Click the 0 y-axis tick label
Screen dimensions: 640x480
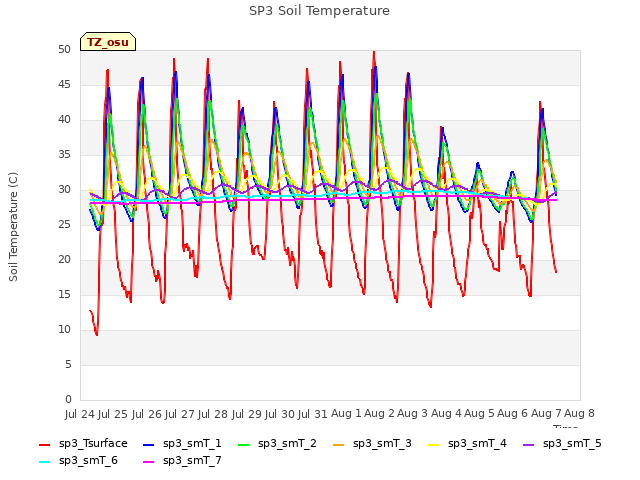coord(68,400)
